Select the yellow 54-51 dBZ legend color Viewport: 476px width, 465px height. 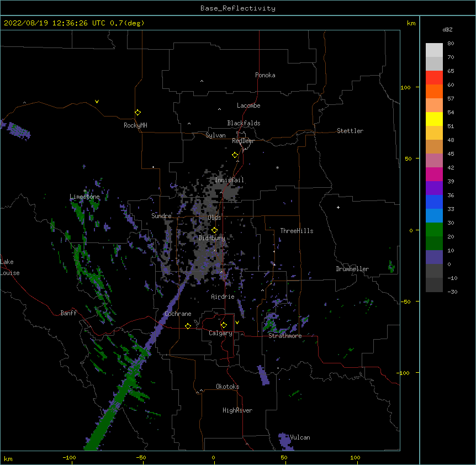click(434, 119)
